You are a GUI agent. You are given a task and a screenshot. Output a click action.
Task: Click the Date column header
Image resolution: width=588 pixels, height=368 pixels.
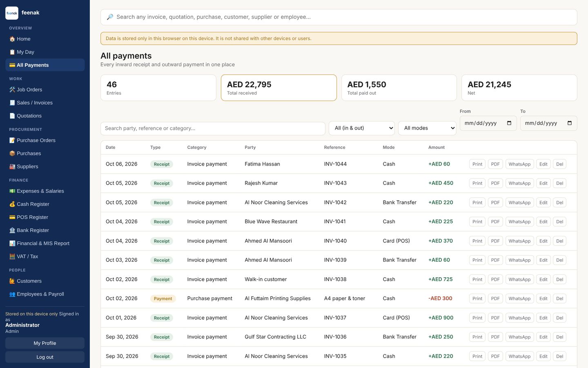110,147
